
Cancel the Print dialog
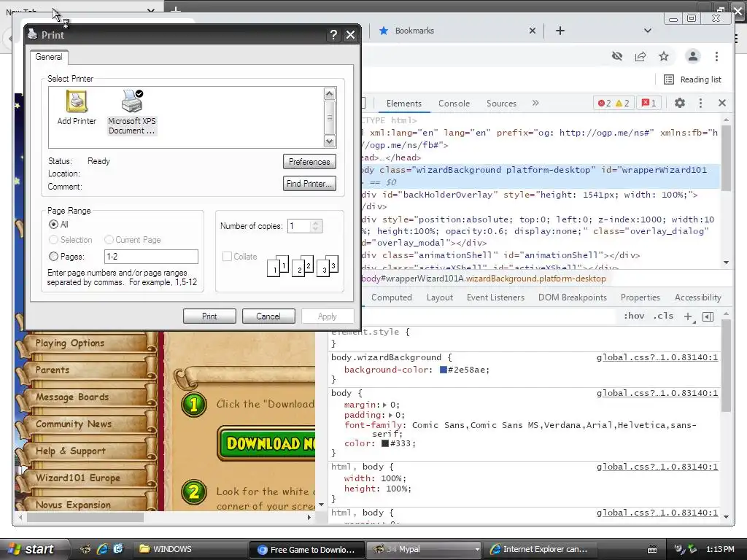coord(268,316)
